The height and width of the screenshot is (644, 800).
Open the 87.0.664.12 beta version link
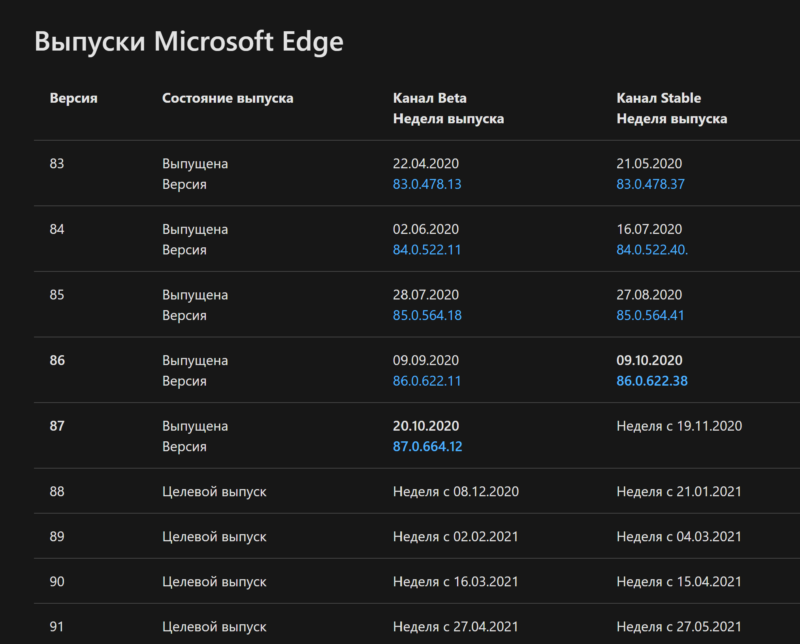coord(428,447)
